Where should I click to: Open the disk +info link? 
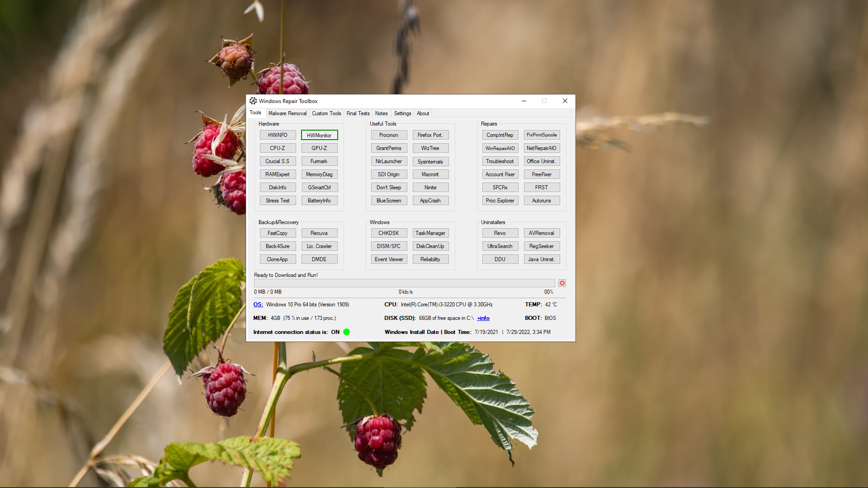point(483,318)
